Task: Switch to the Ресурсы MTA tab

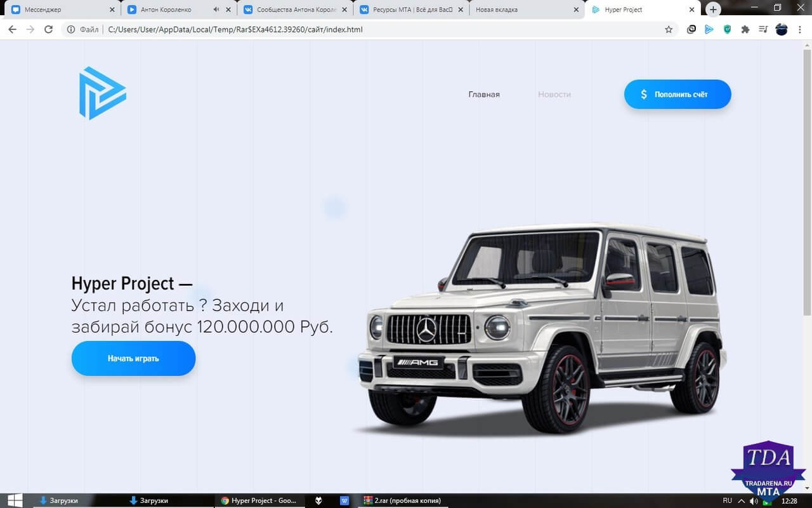Action: coord(412,10)
